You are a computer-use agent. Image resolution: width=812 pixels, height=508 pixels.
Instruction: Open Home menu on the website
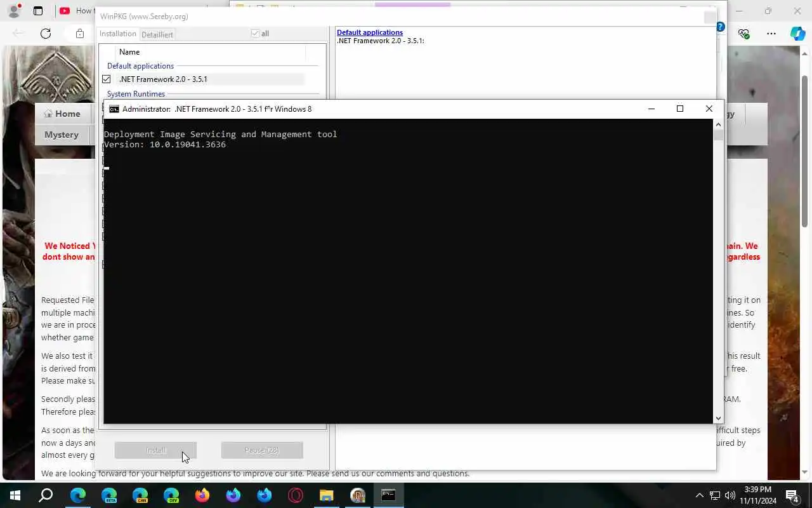tap(62, 114)
